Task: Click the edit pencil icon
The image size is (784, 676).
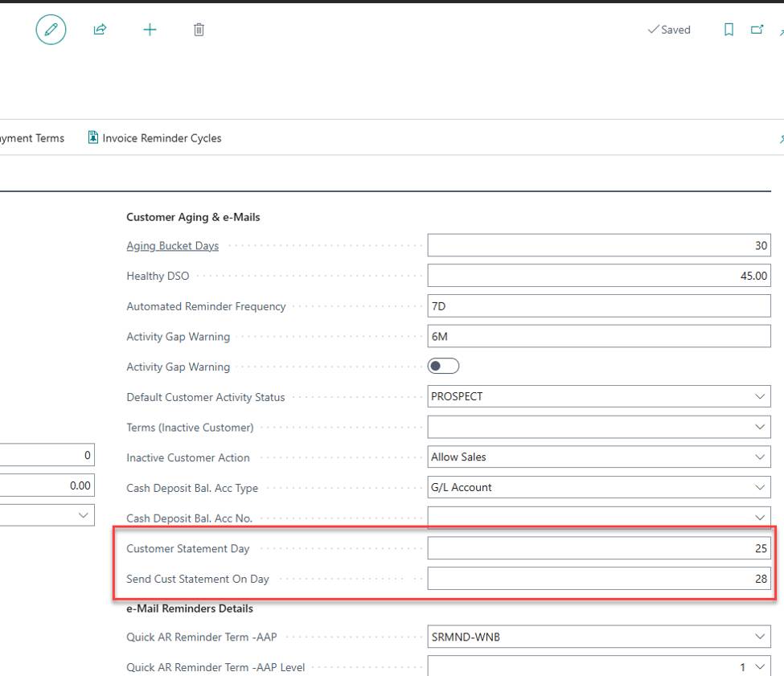Action: coord(51,30)
